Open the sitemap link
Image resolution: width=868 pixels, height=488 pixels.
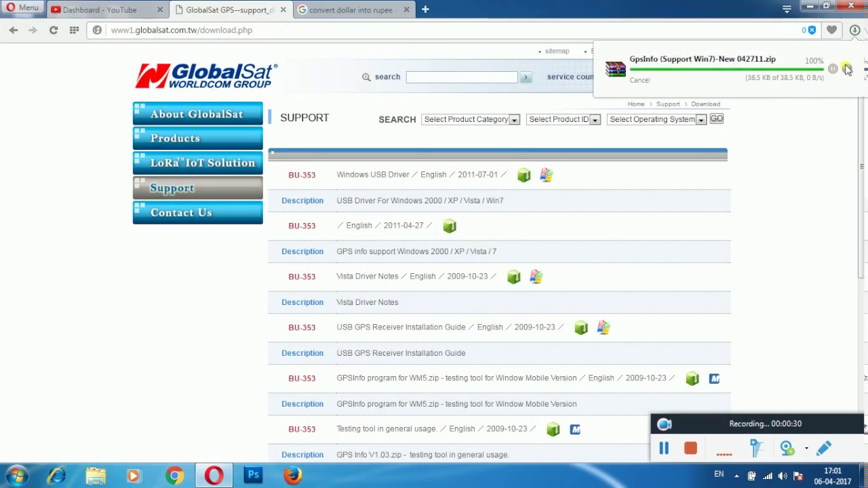point(557,51)
